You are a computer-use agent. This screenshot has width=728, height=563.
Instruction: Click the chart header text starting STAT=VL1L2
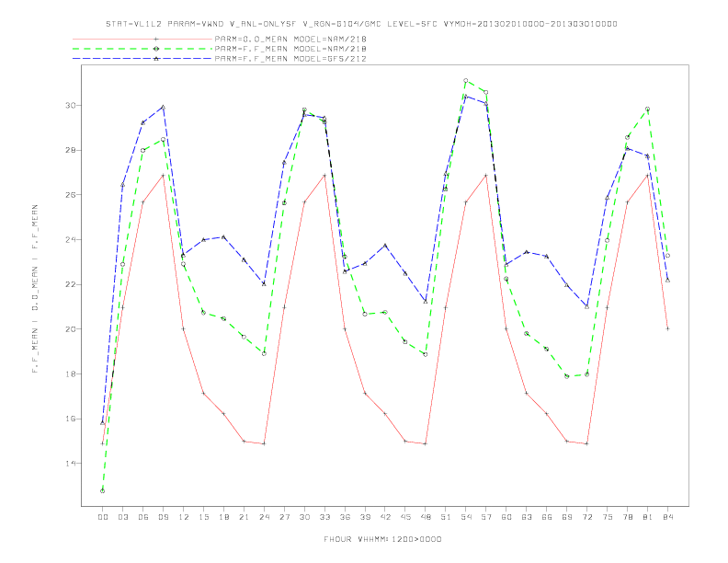pos(361,24)
